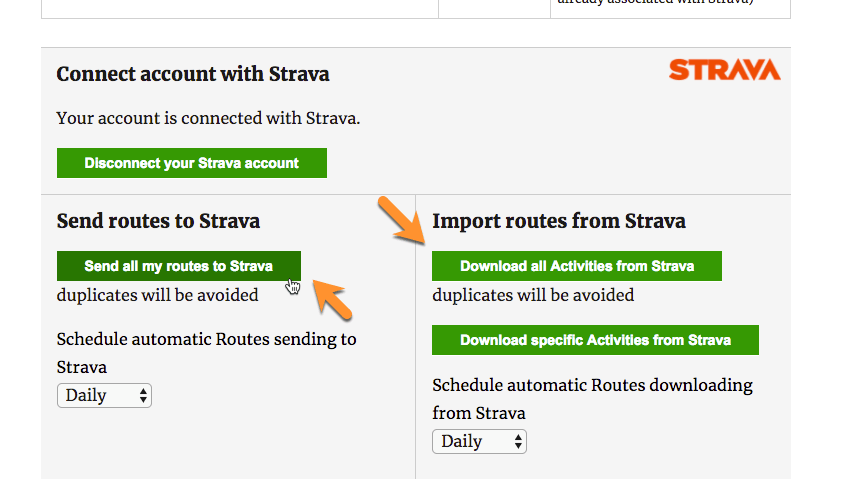Download specific Activities from Strava
Screen dimensions: 867x479
point(595,340)
